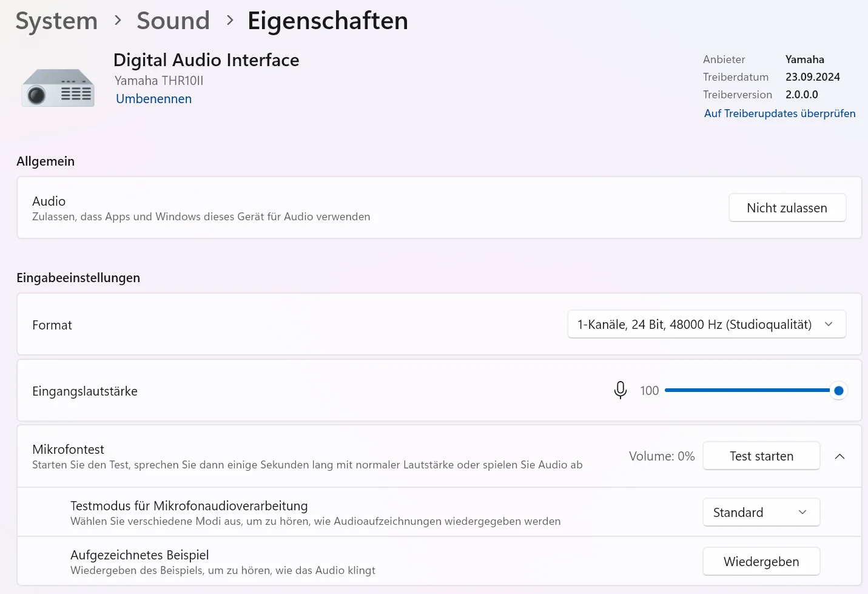The height and width of the screenshot is (594, 868).
Task: Click the Digital Audio Interface heading
Action: tap(206, 60)
